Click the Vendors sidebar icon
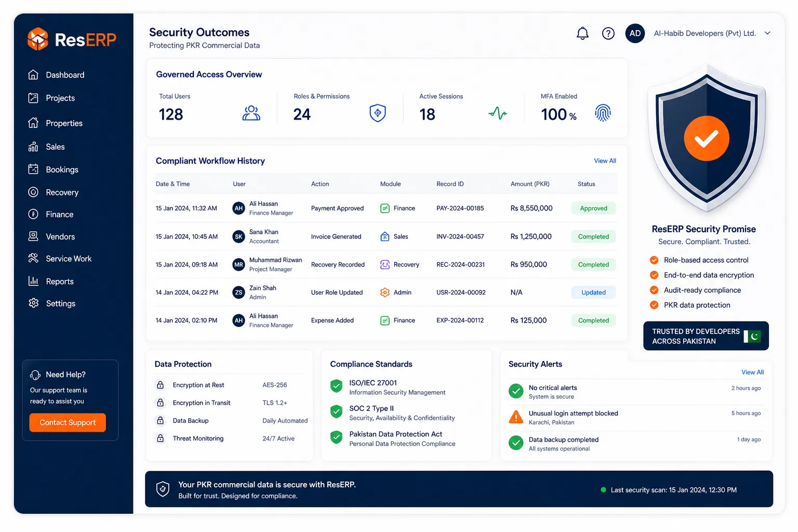Screen dimensions: 798x532 33,236
